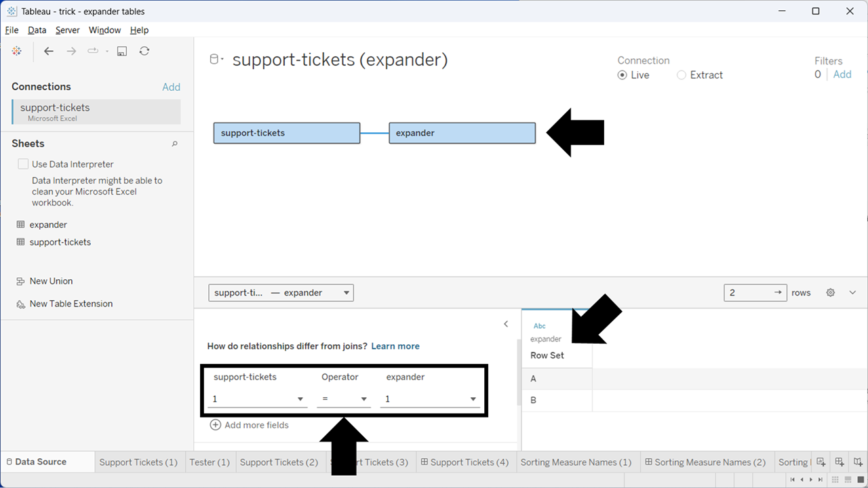Image resolution: width=868 pixels, height=488 pixels.
Task: Switch to the Support Tickets (1) tab
Action: pos(138,462)
